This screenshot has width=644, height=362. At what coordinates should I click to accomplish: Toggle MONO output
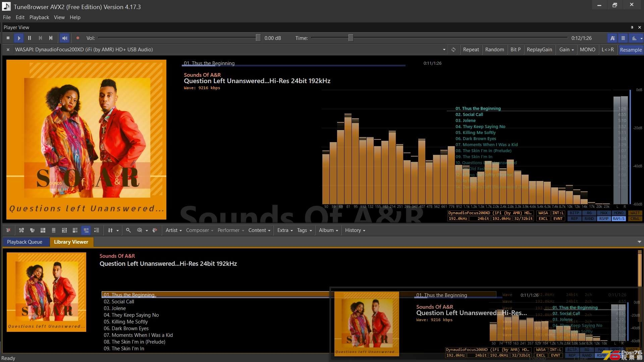pos(588,50)
